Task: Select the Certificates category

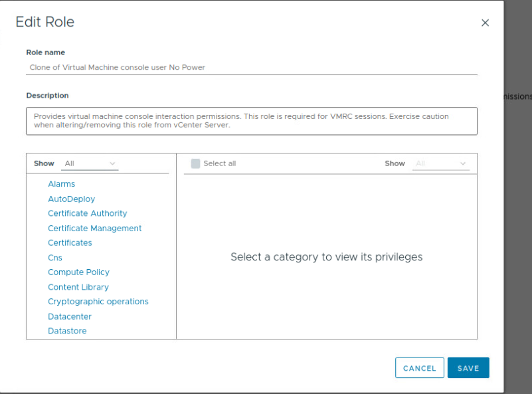Action: point(70,243)
